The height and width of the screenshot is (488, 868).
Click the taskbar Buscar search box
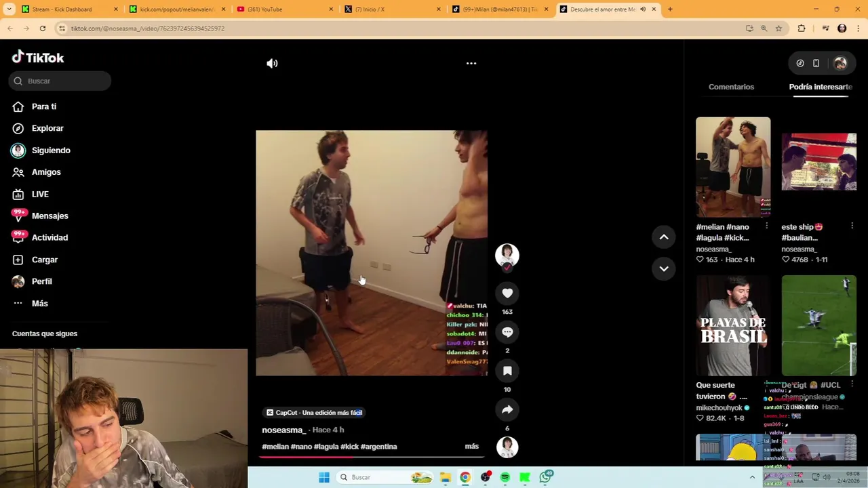pos(384,477)
